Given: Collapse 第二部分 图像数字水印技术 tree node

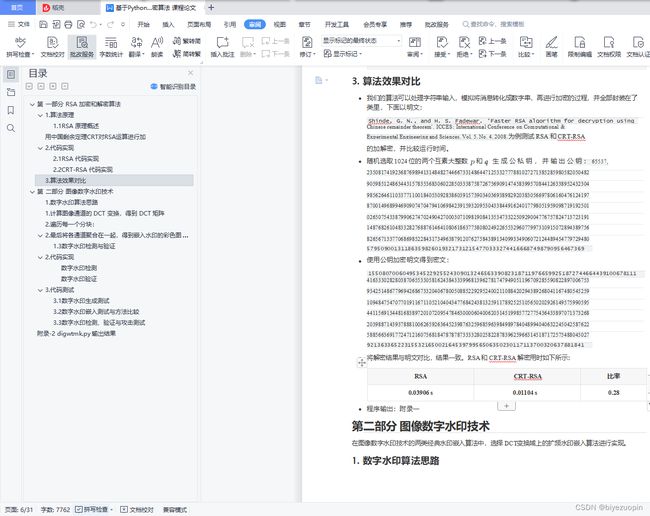Looking at the screenshot, I should pos(32,191).
